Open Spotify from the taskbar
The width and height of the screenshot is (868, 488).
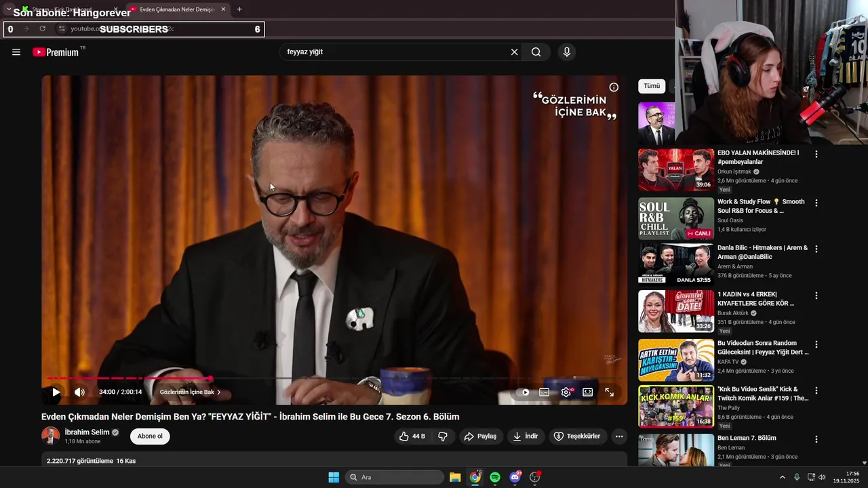pyautogui.click(x=495, y=477)
